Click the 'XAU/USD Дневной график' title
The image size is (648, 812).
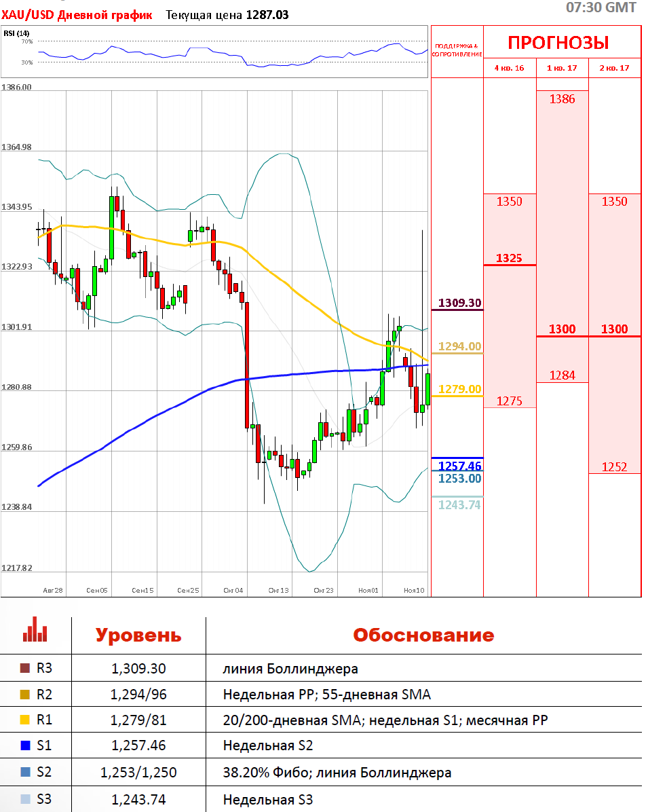pyautogui.click(x=77, y=15)
